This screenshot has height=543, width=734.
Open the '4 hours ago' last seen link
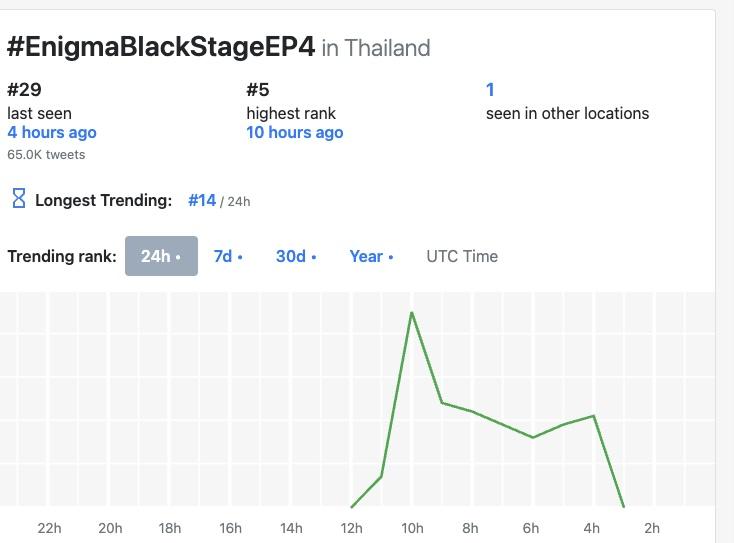coord(52,132)
